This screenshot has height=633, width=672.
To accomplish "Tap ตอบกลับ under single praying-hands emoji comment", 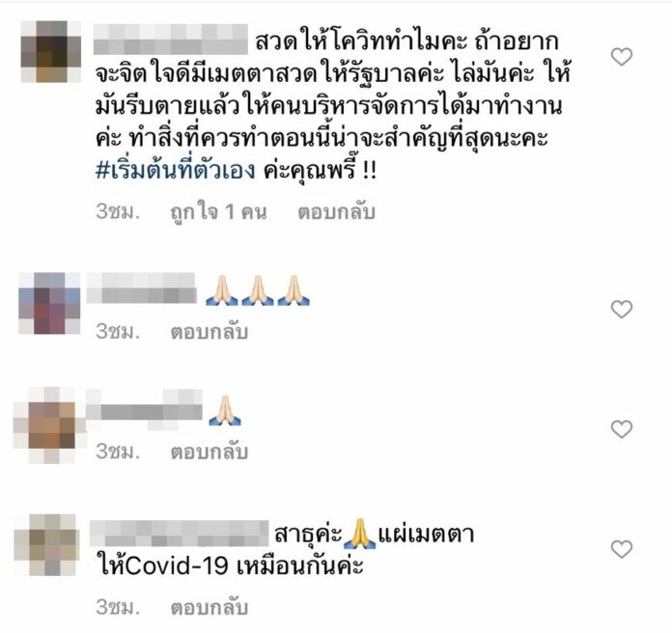I will pos(210,452).
